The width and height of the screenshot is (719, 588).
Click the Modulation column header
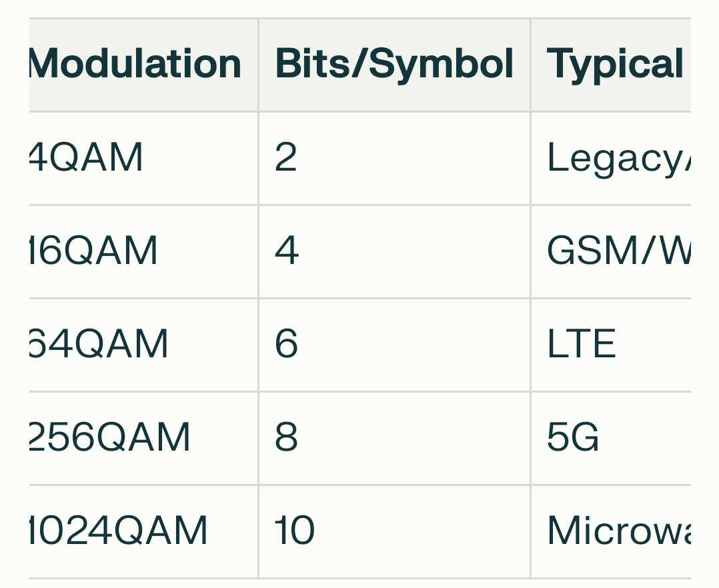[x=143, y=65]
